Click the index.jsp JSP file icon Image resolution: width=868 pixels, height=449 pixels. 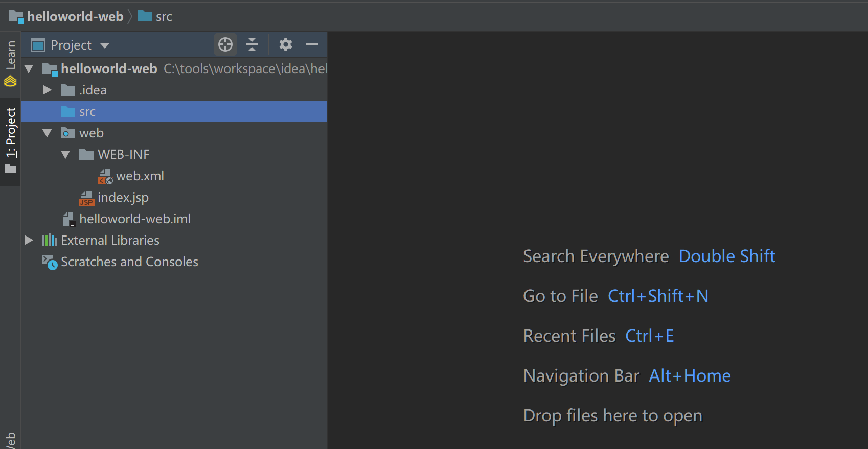(x=86, y=198)
